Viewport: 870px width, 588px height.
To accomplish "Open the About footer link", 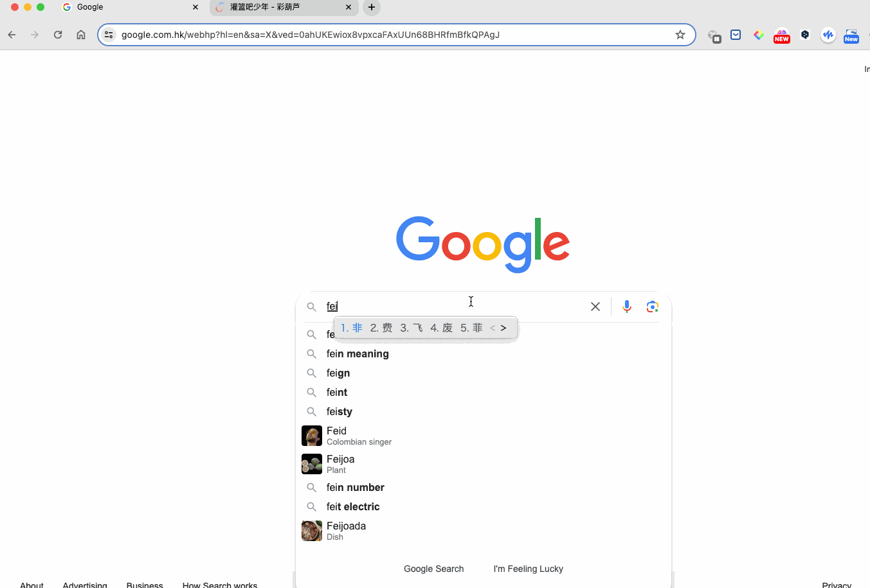I will coord(32,585).
